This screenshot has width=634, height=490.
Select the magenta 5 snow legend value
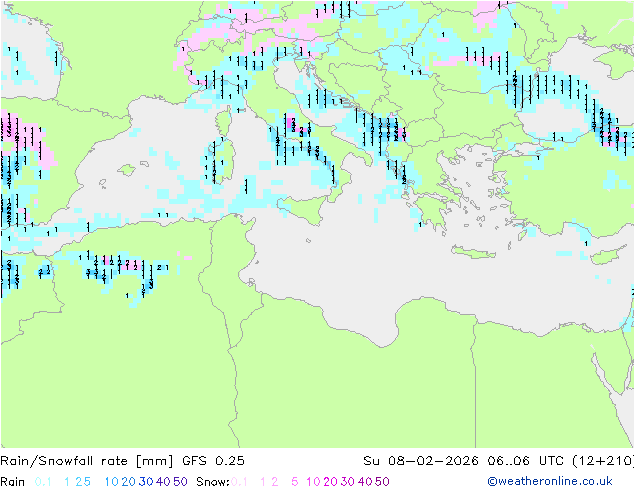(295, 482)
